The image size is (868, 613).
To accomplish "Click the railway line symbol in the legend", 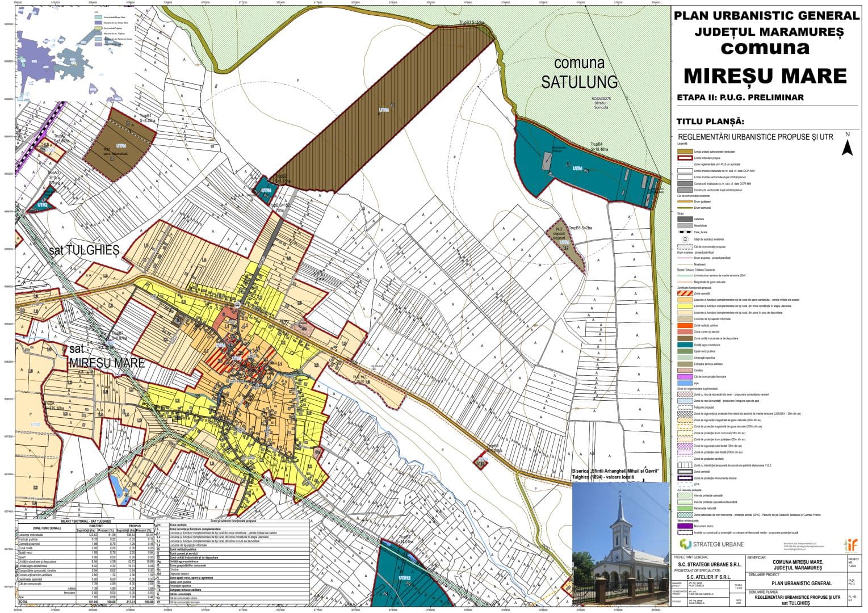I will tap(685, 232).
